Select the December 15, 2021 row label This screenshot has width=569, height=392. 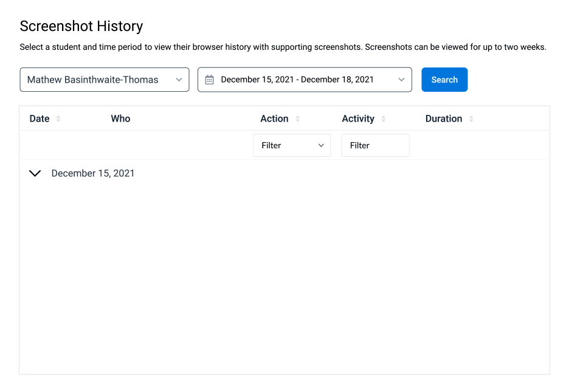pyautogui.click(x=93, y=173)
